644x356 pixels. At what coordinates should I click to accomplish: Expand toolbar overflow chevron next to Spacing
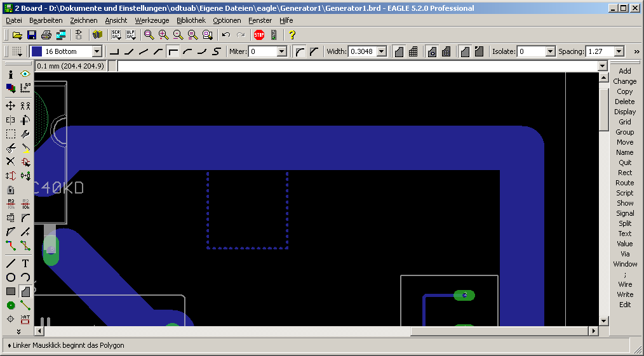pos(636,51)
